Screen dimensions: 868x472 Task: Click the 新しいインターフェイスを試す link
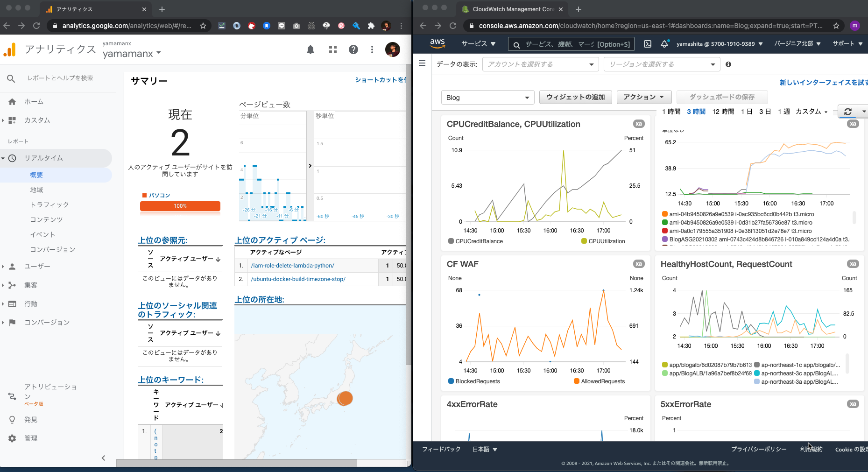click(x=824, y=83)
